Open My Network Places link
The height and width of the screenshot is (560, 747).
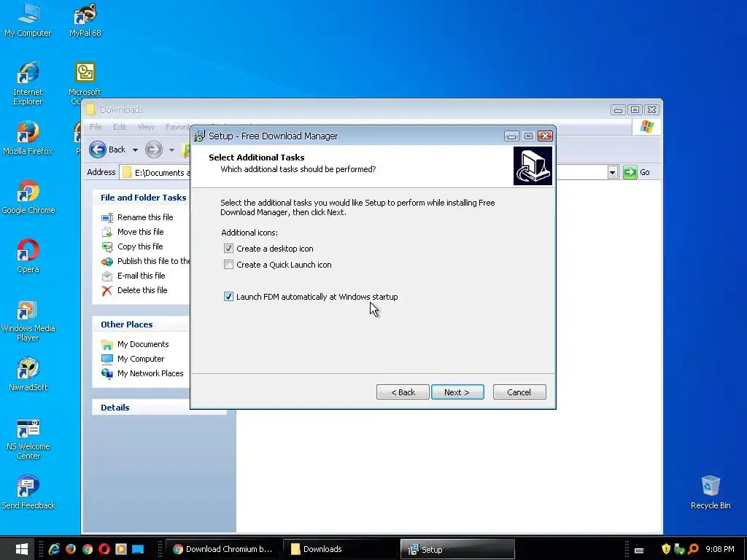(150, 374)
